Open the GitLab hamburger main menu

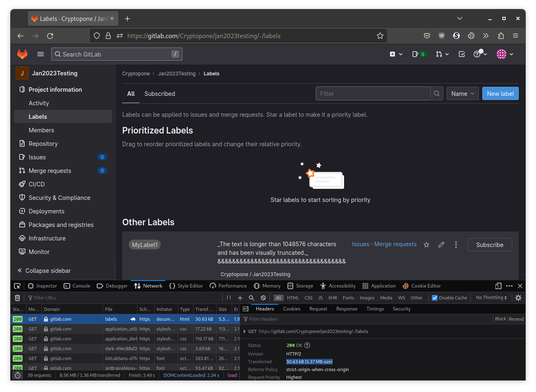(x=41, y=54)
